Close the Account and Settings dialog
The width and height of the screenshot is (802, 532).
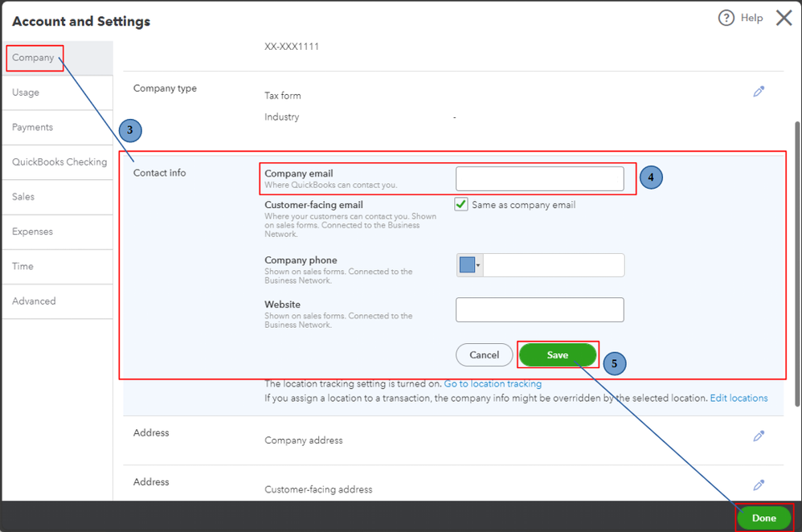[x=784, y=18]
